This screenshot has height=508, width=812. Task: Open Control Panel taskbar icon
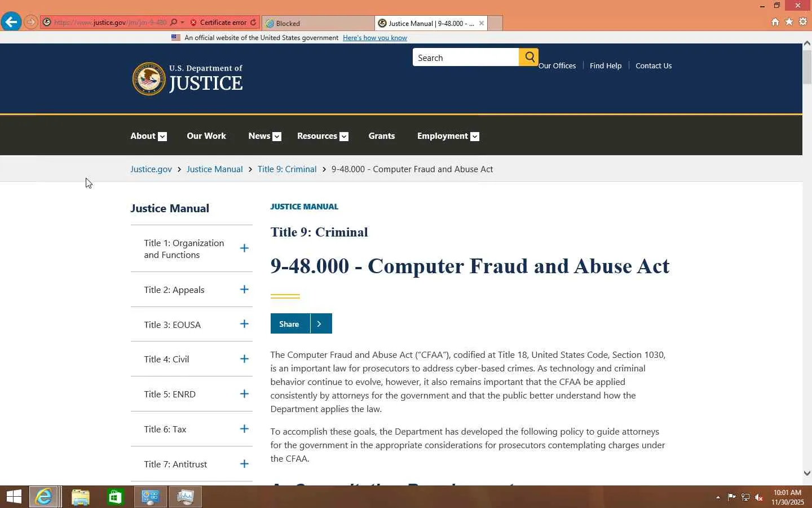[x=151, y=497]
